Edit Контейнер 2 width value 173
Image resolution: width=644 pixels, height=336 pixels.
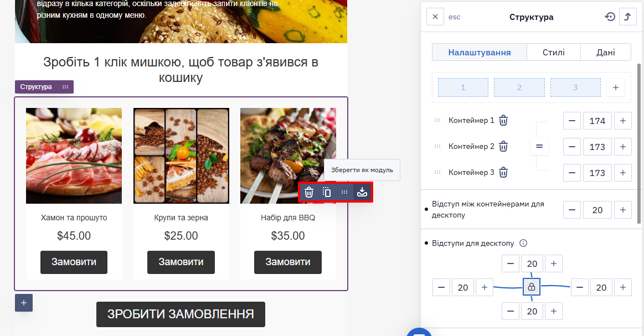[597, 147]
